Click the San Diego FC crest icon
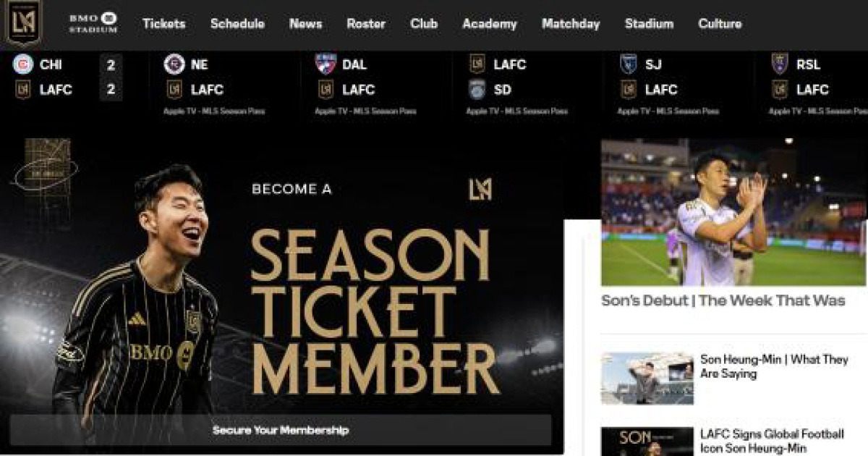868x456 pixels. [x=477, y=90]
